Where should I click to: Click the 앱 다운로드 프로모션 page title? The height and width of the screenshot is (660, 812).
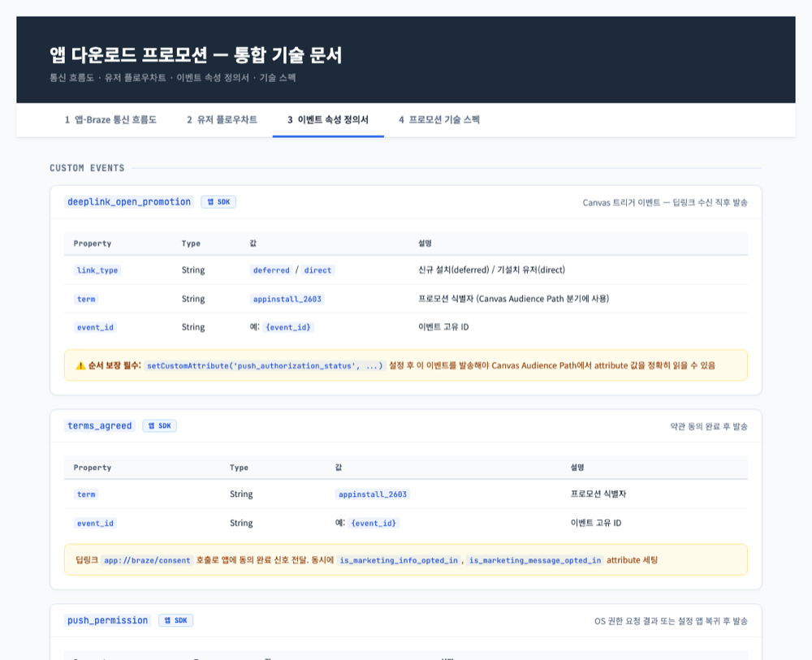[x=196, y=55]
